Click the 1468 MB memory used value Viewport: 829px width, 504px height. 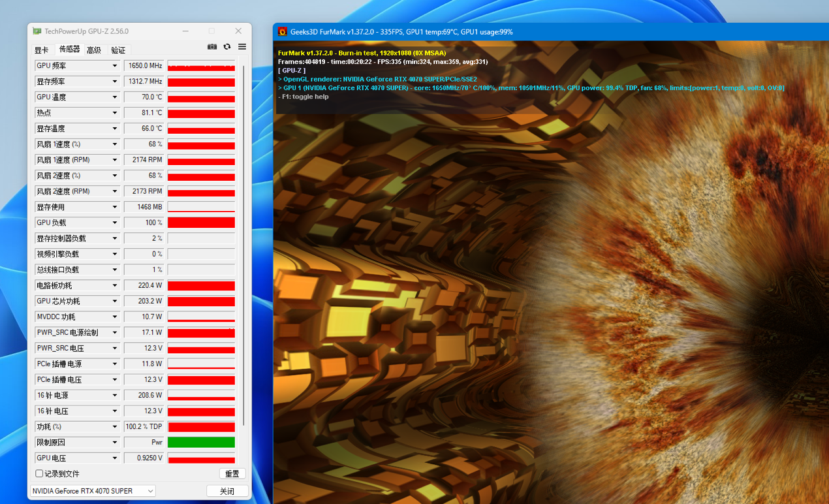coord(144,207)
